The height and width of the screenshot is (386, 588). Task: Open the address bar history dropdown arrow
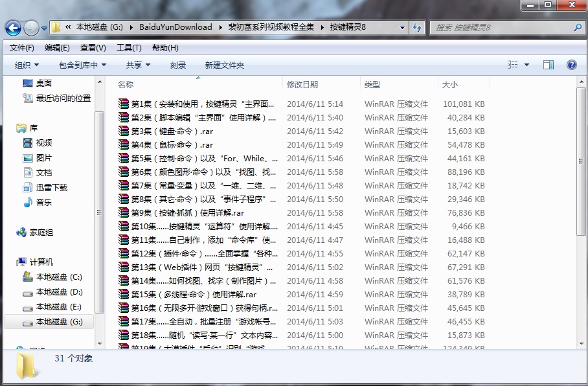pos(402,27)
